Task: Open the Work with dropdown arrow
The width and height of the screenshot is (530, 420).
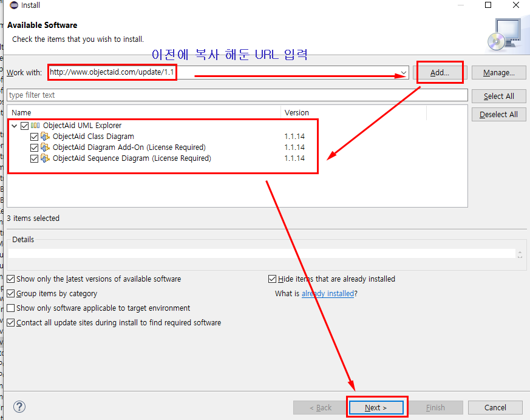Action: coord(404,73)
